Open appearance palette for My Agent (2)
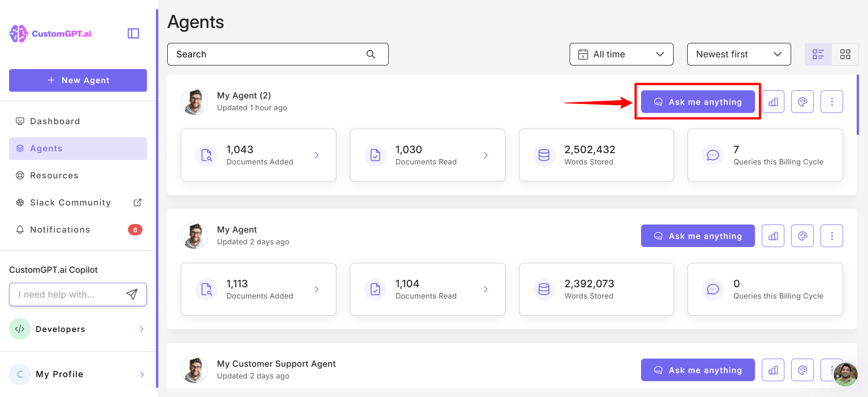This screenshot has height=397, width=868. 802,102
